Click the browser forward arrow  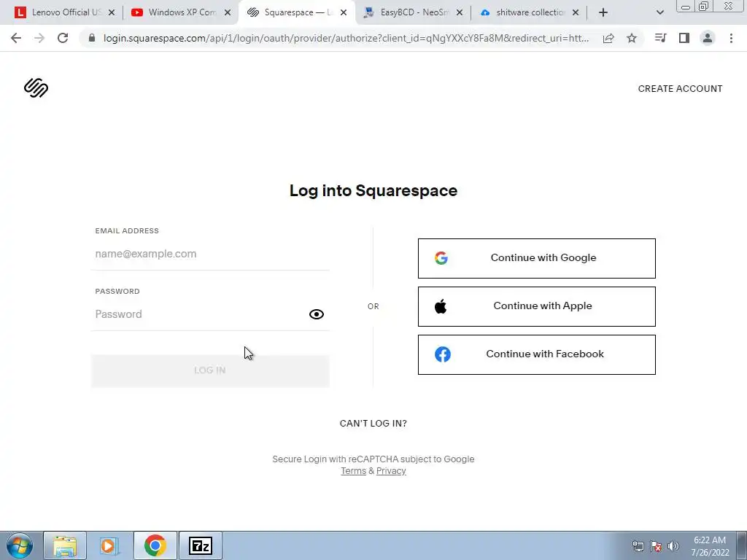coord(39,38)
